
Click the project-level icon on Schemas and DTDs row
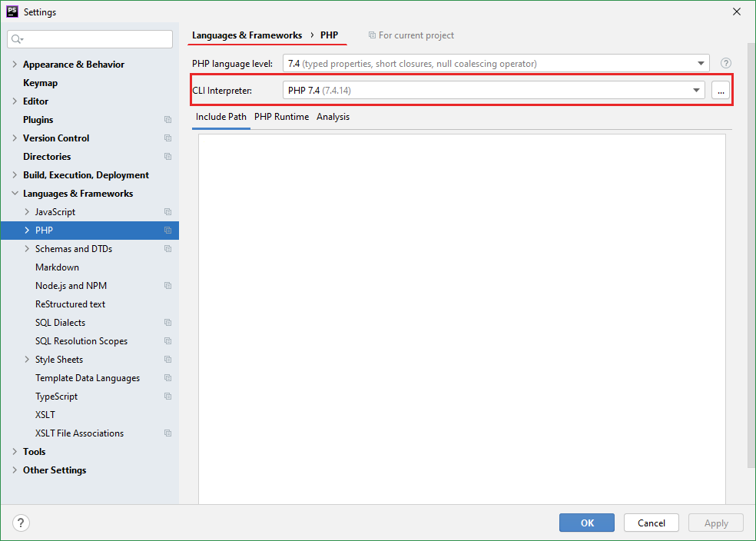click(167, 249)
